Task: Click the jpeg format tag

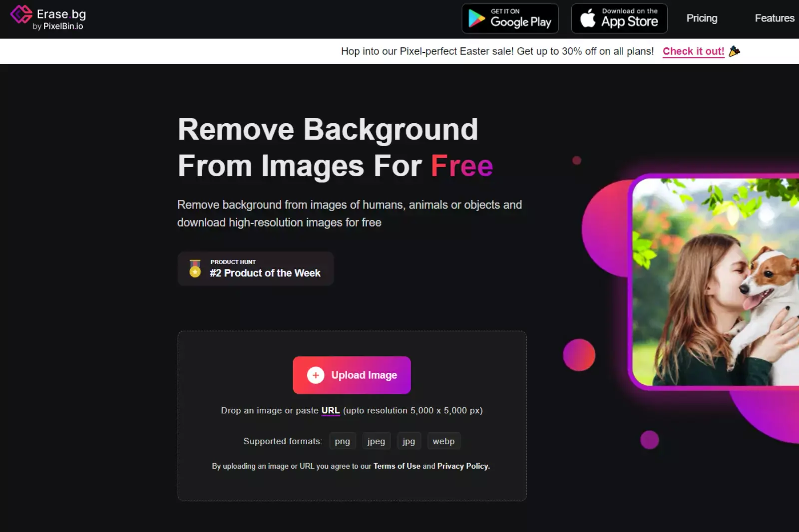Action: pos(376,441)
